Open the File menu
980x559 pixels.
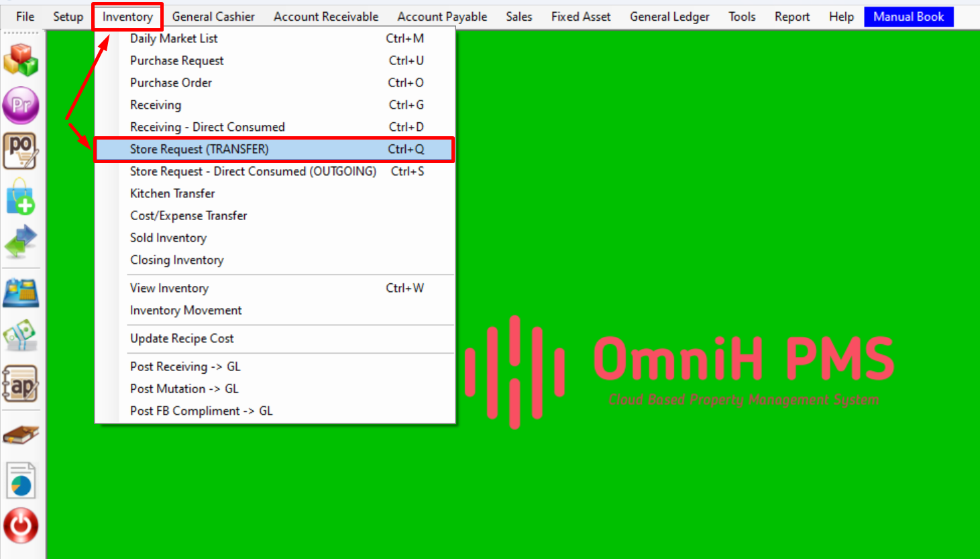[x=25, y=17]
